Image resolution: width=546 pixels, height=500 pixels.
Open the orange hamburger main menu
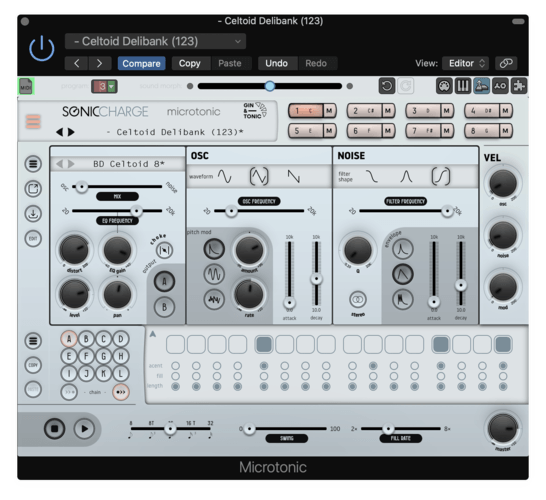pos(33,122)
